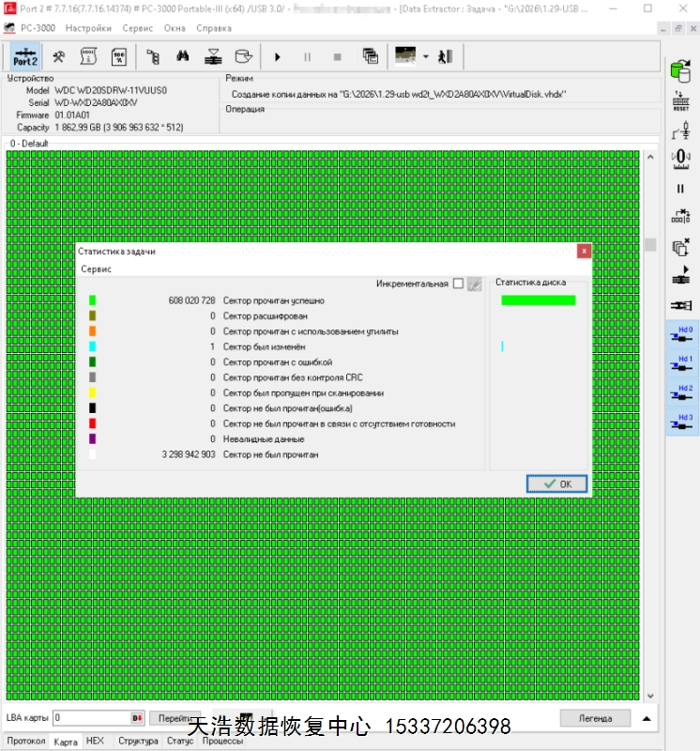
Task: Click the binoculars search icon
Action: (183, 56)
